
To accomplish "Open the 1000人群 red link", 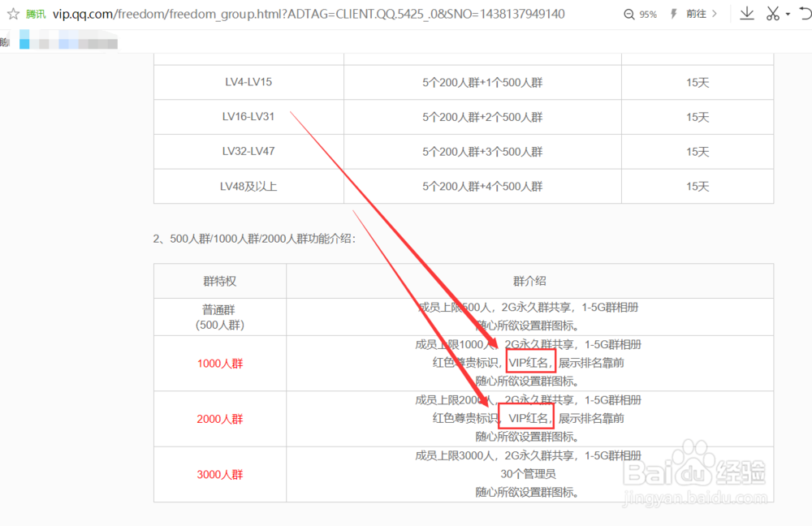I will point(219,364).
